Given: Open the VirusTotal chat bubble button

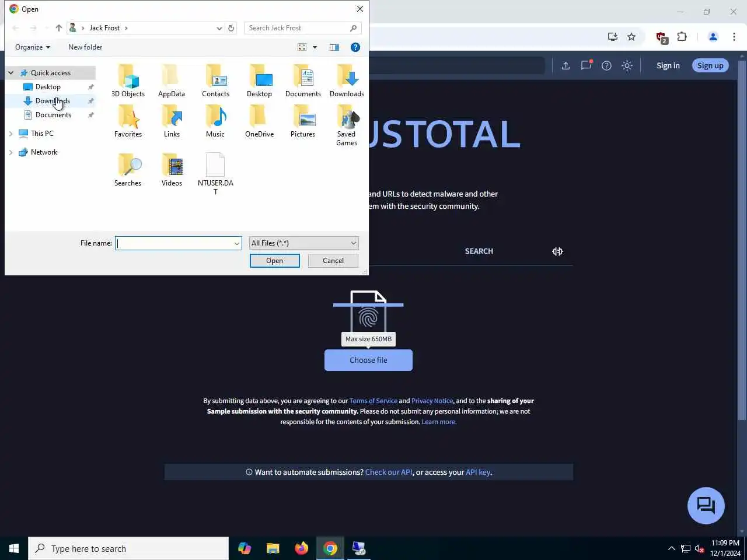Looking at the screenshot, I should (706, 506).
